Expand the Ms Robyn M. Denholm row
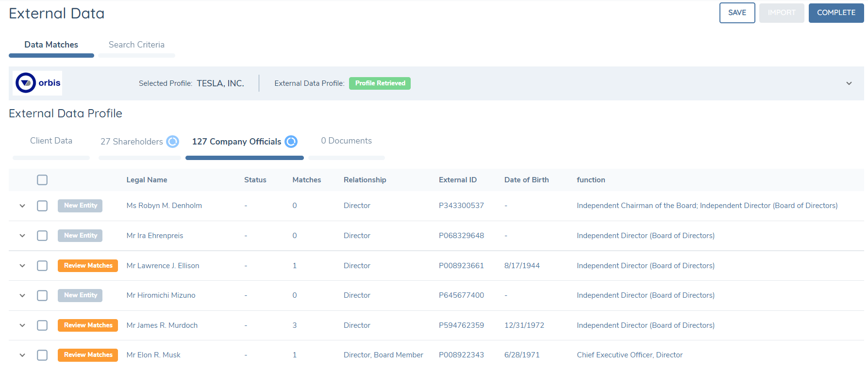 (22, 206)
